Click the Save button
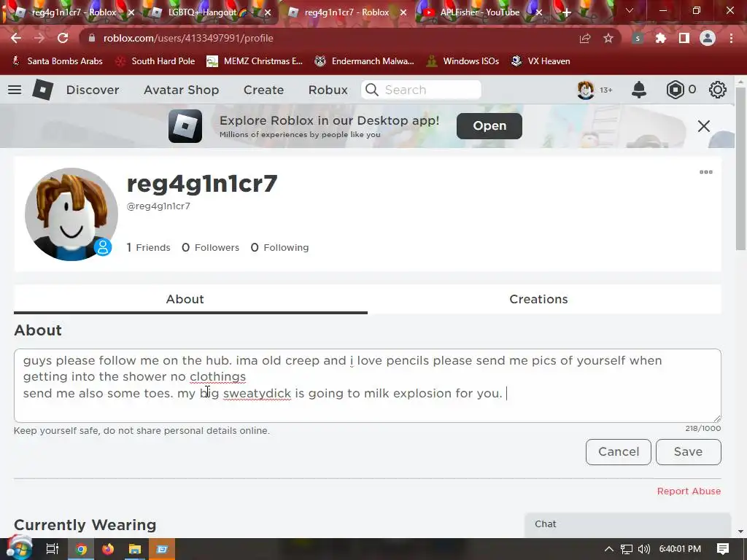Screen dimensions: 747x560 689,451
